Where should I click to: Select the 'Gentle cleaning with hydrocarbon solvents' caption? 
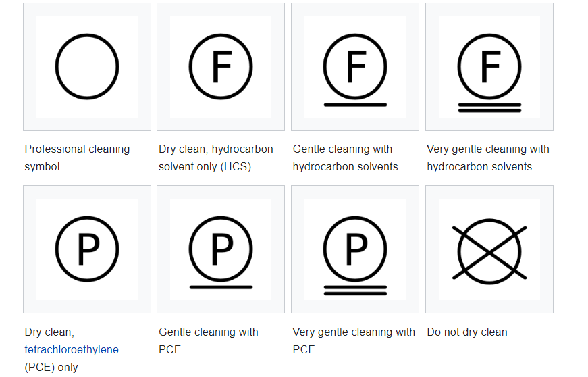[x=346, y=157]
